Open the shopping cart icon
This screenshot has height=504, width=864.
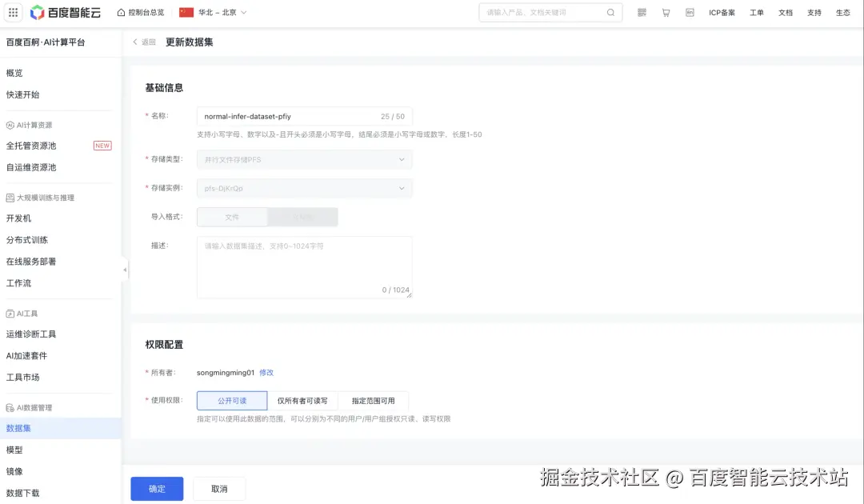[x=666, y=12]
